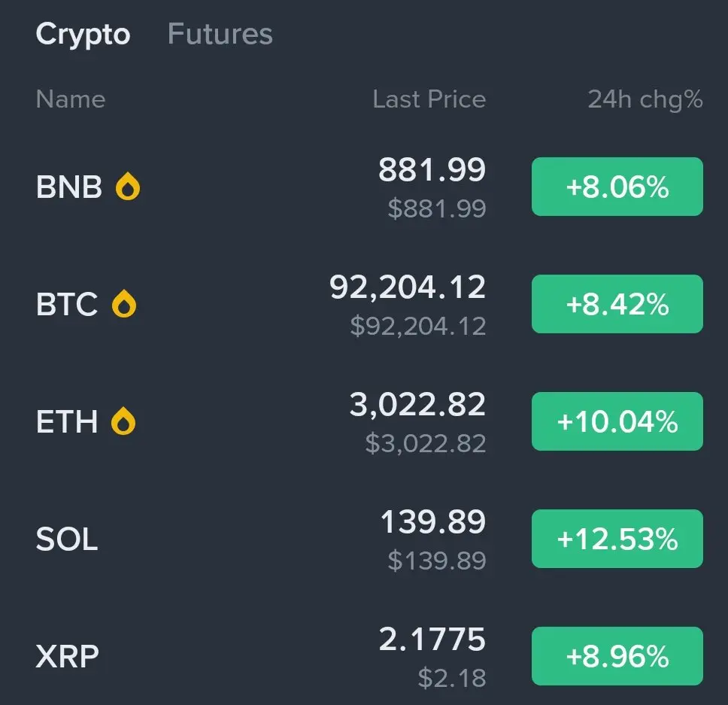Sort by 24h chg% column header
Image resolution: width=728 pixels, height=705 pixels.
[x=645, y=99]
